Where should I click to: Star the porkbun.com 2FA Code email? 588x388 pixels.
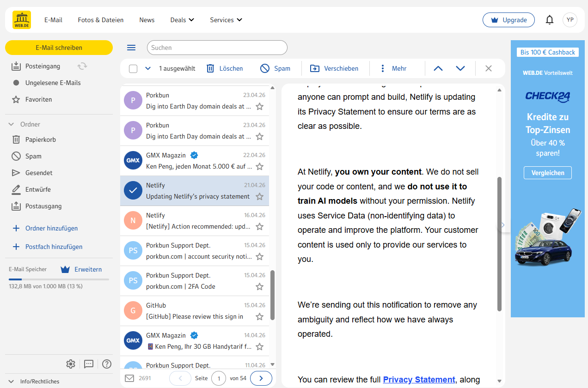coord(260,286)
